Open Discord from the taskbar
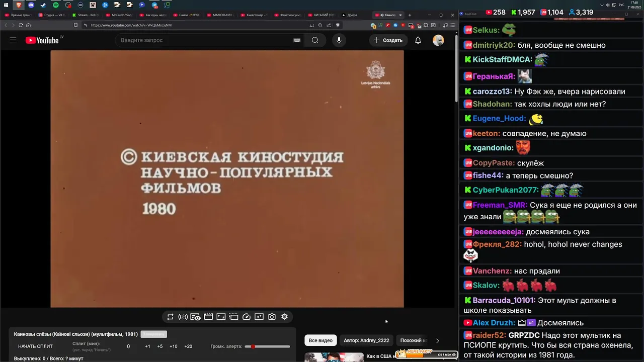644x362 pixels. pyautogui.click(x=31, y=5)
